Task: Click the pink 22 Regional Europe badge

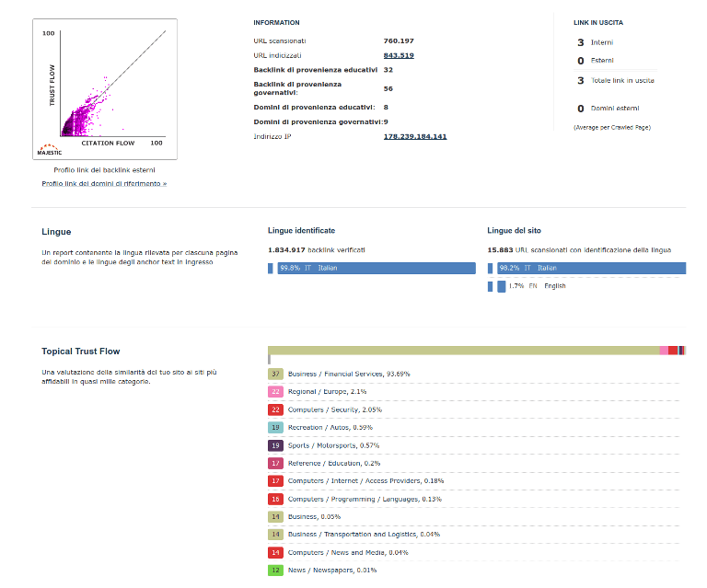Action: click(x=275, y=391)
